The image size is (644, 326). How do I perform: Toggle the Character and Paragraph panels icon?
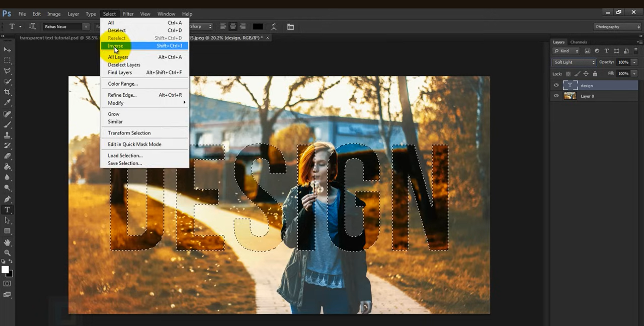point(290,27)
